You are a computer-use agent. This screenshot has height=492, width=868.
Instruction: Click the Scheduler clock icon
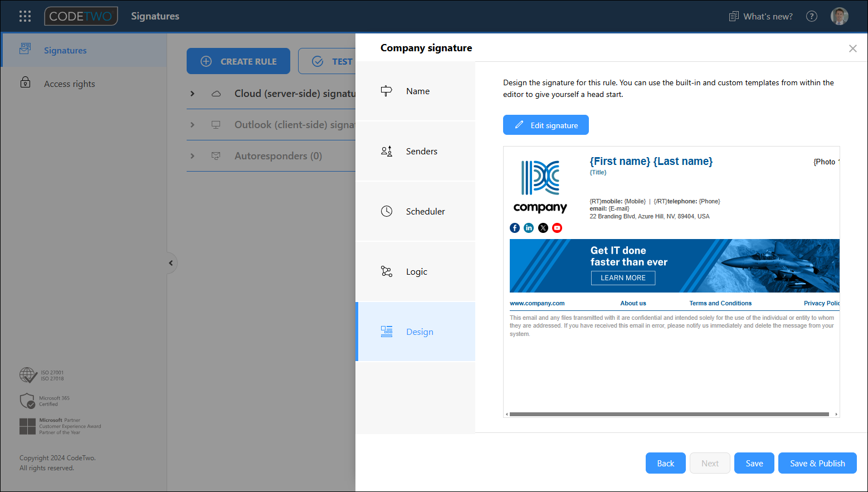tap(387, 211)
